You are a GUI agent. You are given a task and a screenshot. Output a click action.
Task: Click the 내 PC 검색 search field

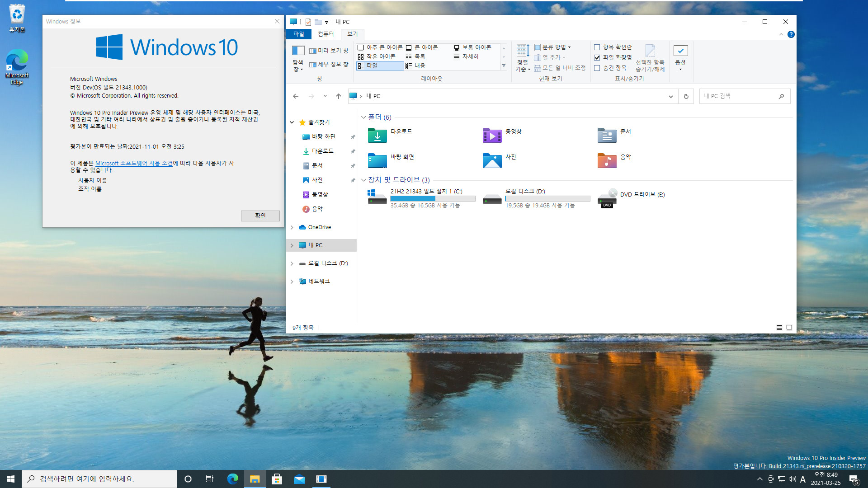[744, 96]
